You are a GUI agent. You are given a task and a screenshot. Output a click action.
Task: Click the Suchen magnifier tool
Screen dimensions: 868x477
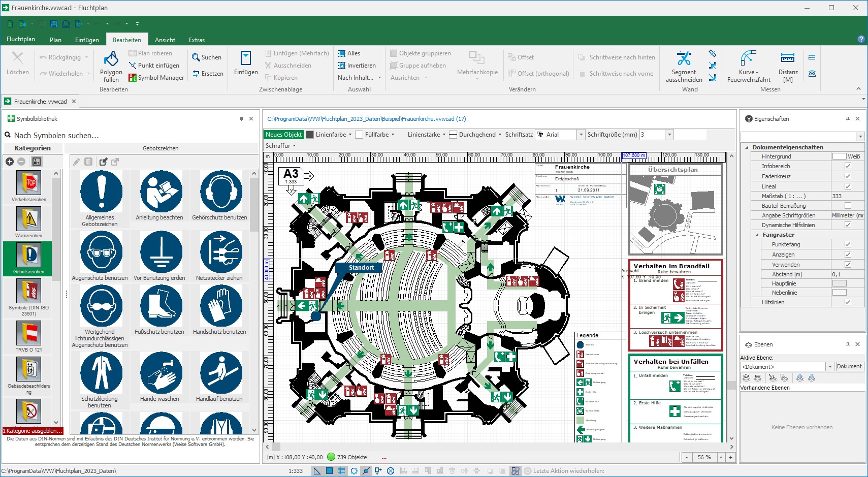click(207, 57)
